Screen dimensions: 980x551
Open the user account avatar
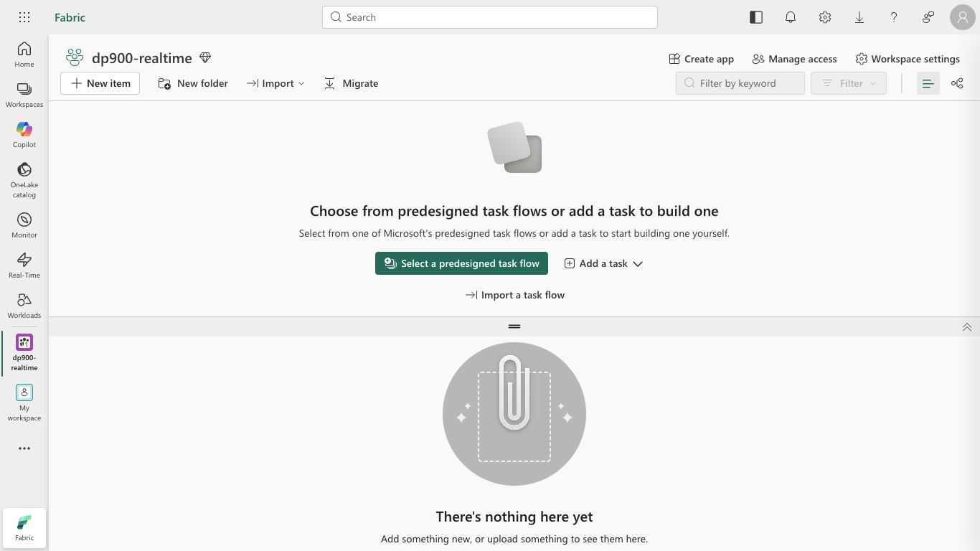963,17
